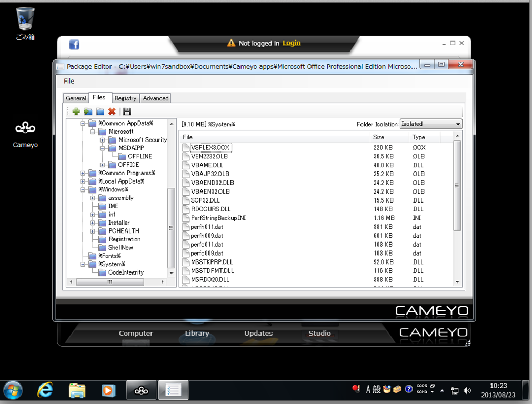
Task: Click the IME help question mark icon
Action: pos(409,389)
